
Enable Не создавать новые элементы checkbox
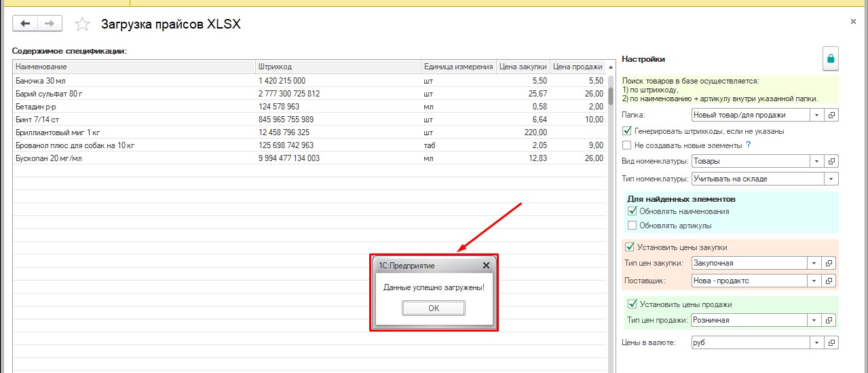pos(627,145)
